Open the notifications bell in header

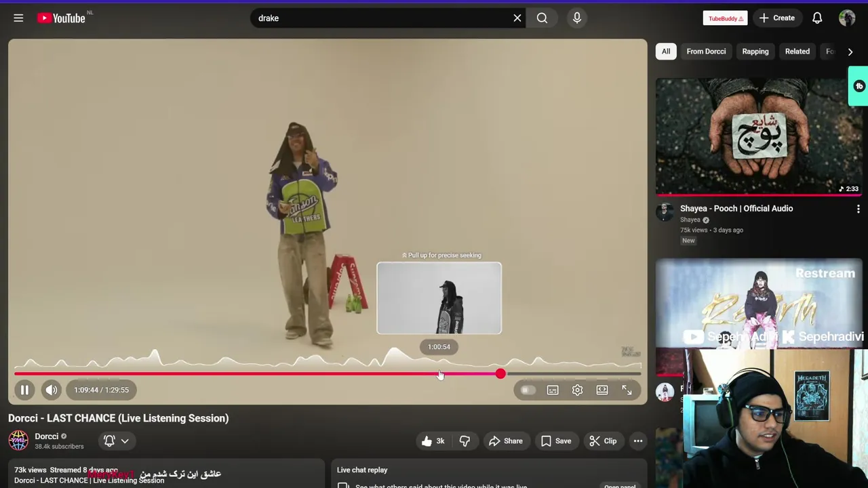point(817,18)
